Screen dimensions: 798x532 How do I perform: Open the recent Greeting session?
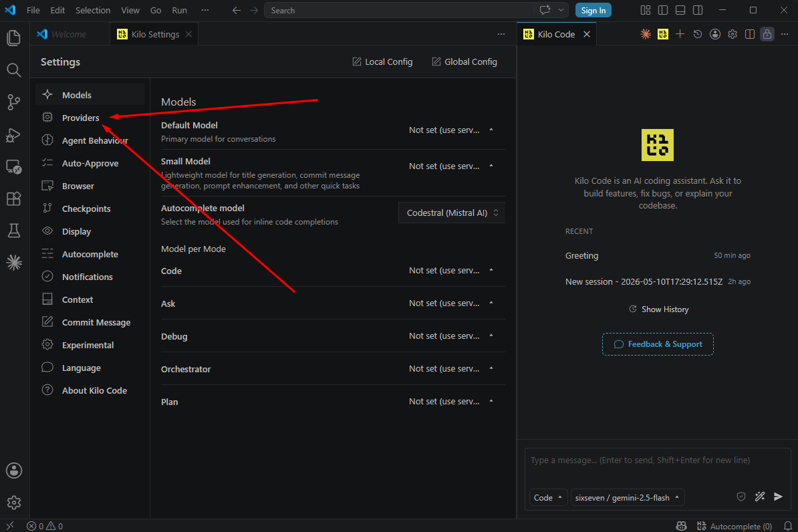pyautogui.click(x=658, y=255)
